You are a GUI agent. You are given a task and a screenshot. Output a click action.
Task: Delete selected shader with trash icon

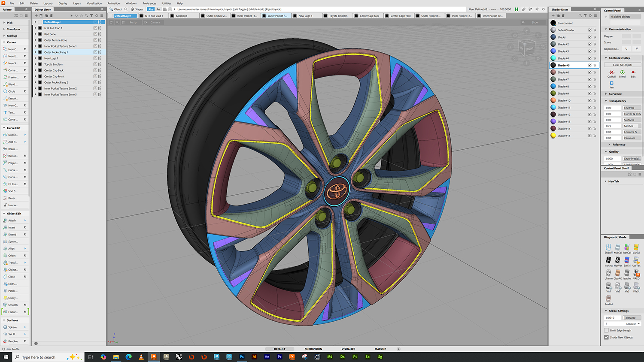tap(563, 15)
